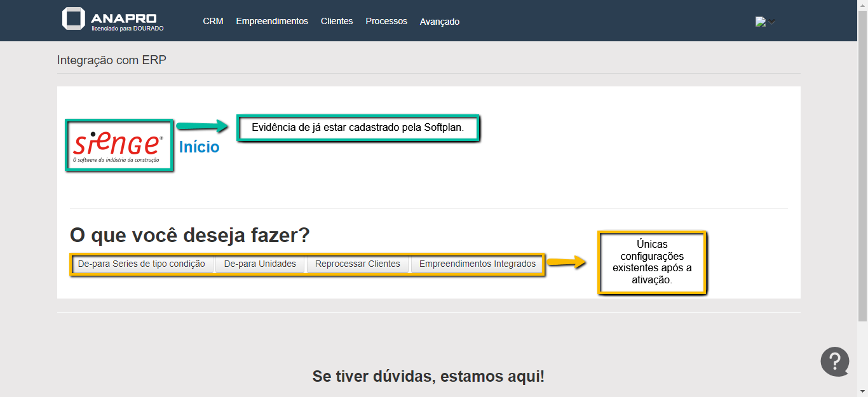Click the scrollbar up arrow
The image size is (868, 397).
[862, 5]
